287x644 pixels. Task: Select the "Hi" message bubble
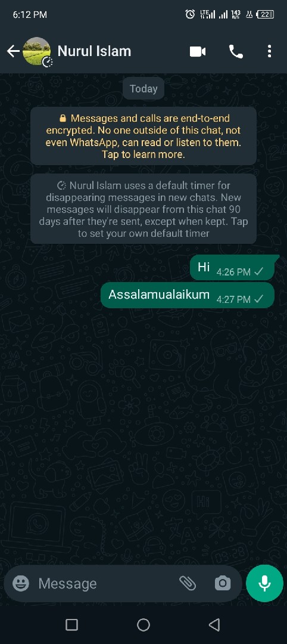(x=232, y=268)
